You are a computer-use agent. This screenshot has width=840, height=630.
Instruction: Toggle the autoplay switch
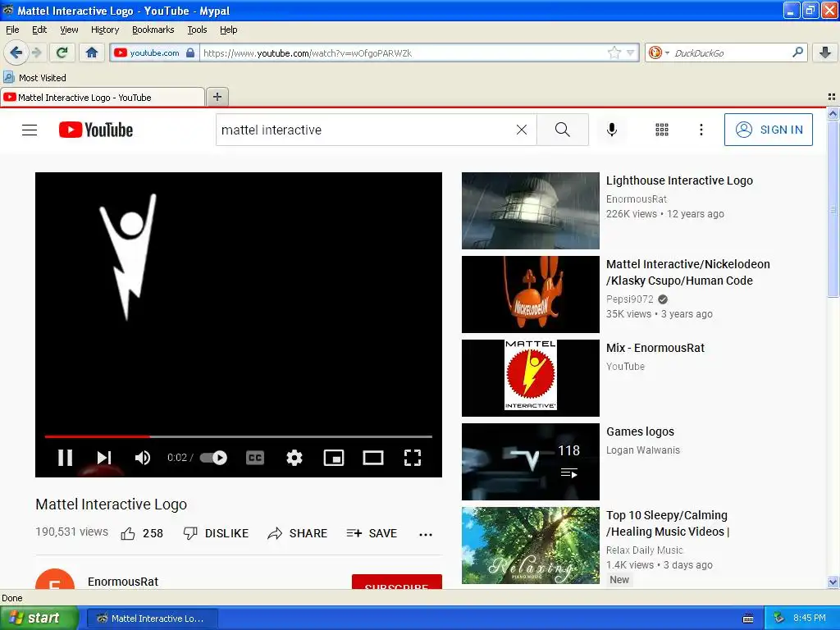(214, 458)
